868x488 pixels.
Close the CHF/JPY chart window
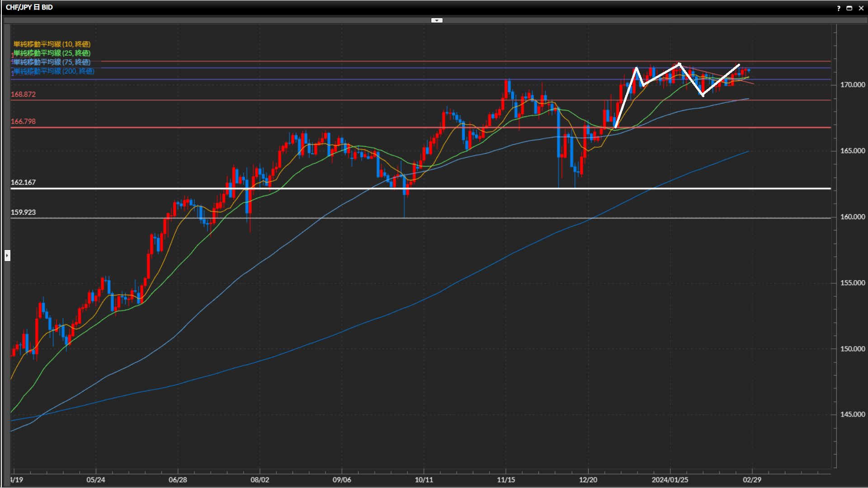click(x=861, y=8)
